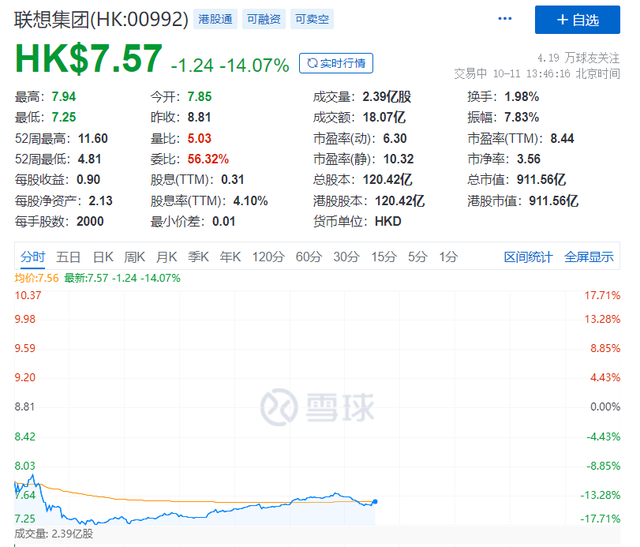Screen dimensions: 640x547
Task: Click the price HK$7.57
Action: pyautogui.click(x=89, y=58)
